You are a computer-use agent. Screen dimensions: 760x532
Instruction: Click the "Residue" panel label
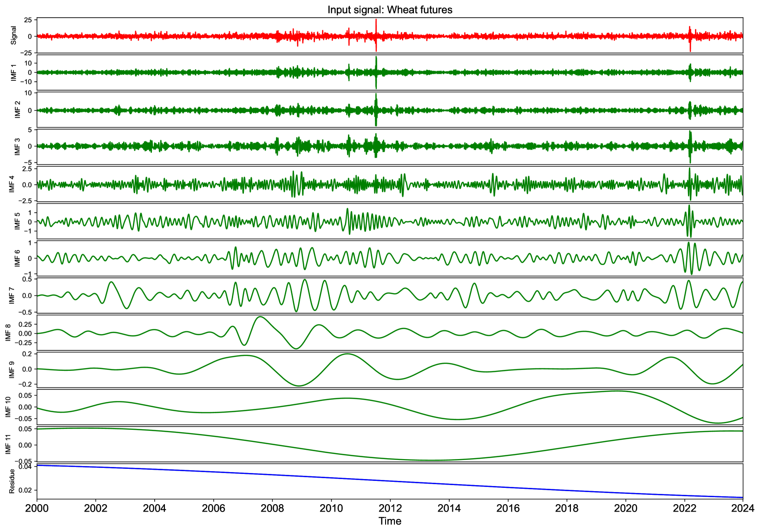(12, 481)
